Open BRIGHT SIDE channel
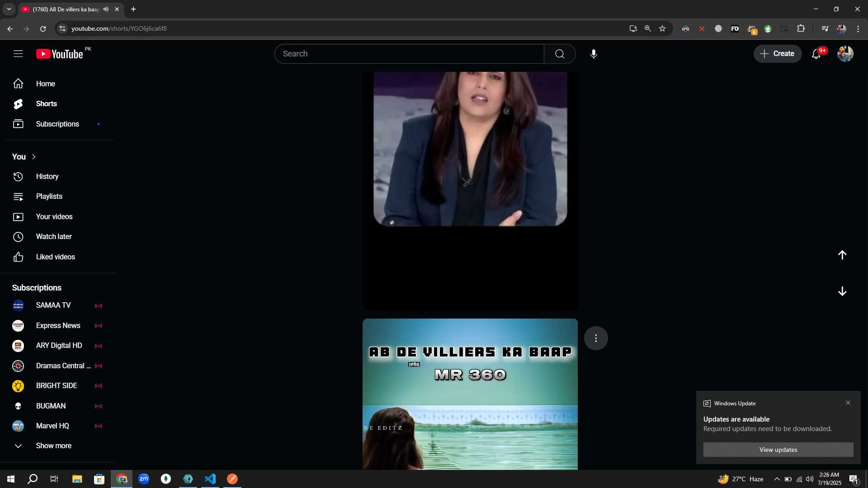 point(58,386)
